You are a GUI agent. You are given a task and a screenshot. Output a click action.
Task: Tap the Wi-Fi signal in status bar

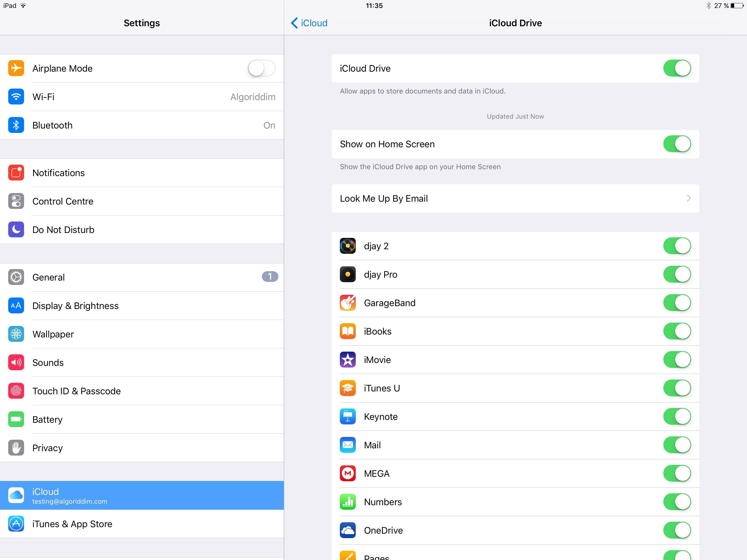(x=23, y=5)
